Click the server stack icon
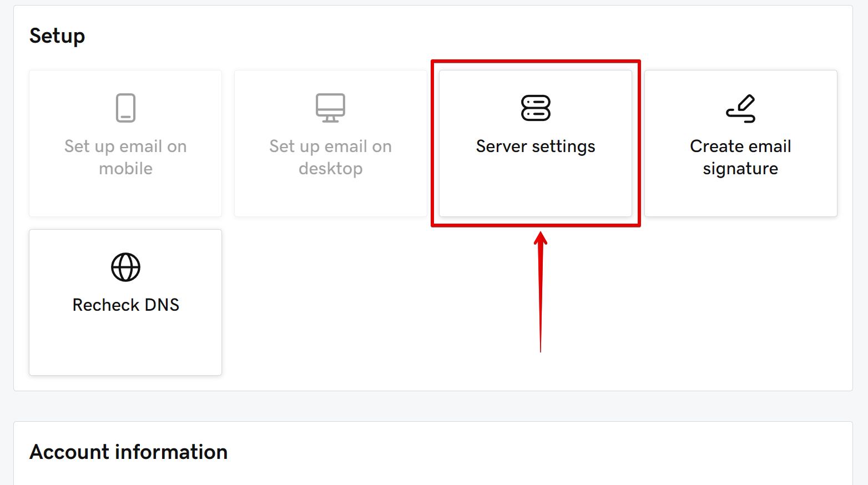This screenshot has height=485, width=868. (536, 108)
